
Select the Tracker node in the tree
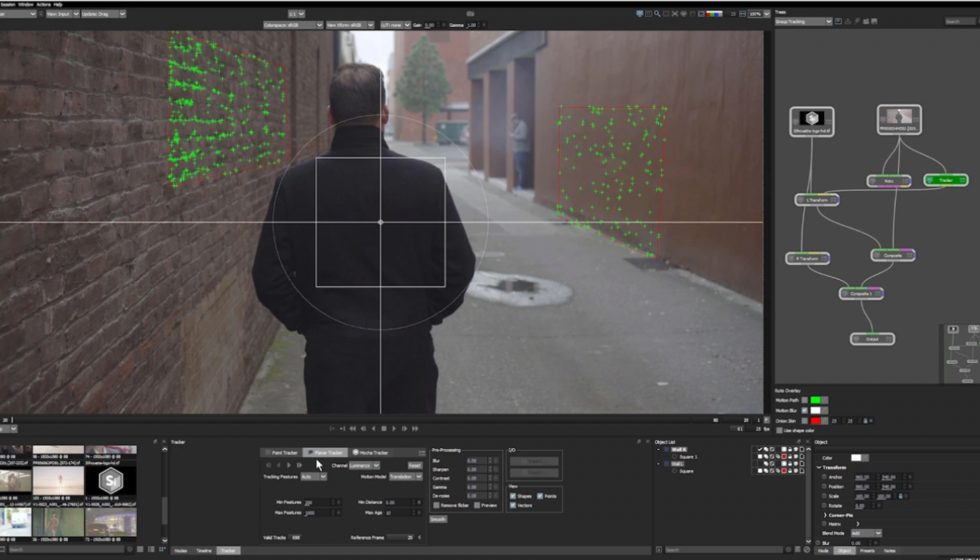[945, 181]
